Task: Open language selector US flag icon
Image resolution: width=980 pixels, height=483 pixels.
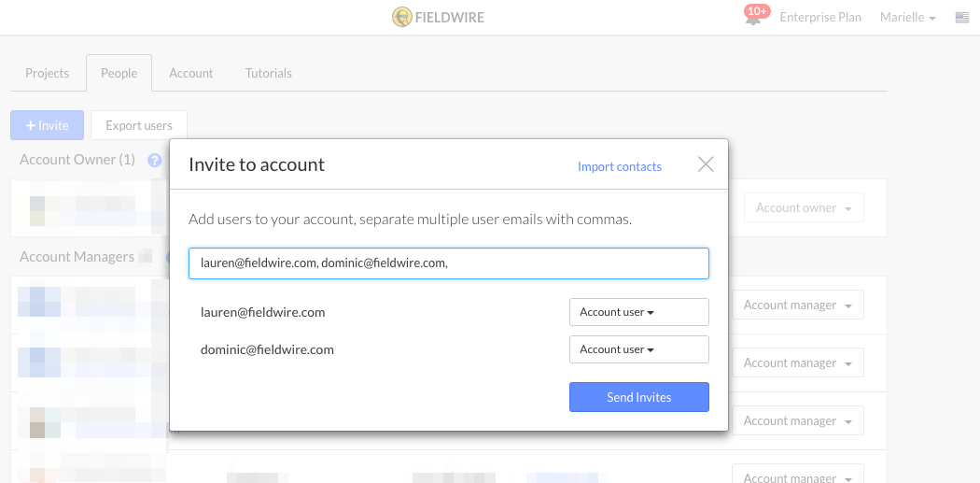Action: point(962,18)
